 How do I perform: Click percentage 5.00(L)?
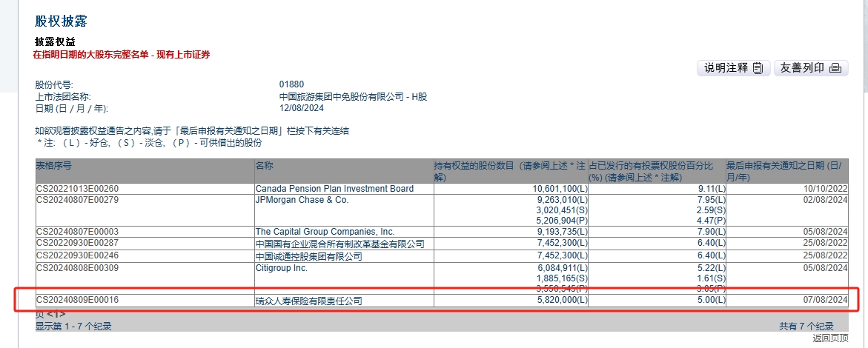pyautogui.click(x=712, y=301)
